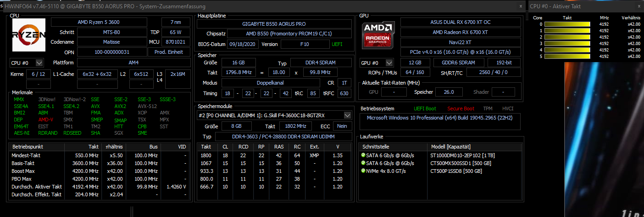Screen dimensions: 644x217
Task: Select the Durchsch. Effekt. Takt row
Action: pyautogui.click(x=99, y=194)
